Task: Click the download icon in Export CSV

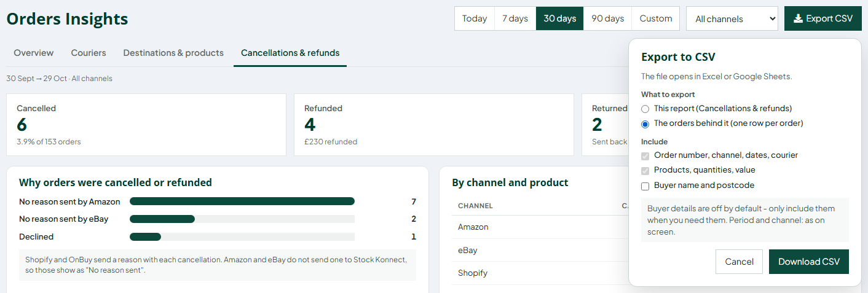Action: pos(798,18)
